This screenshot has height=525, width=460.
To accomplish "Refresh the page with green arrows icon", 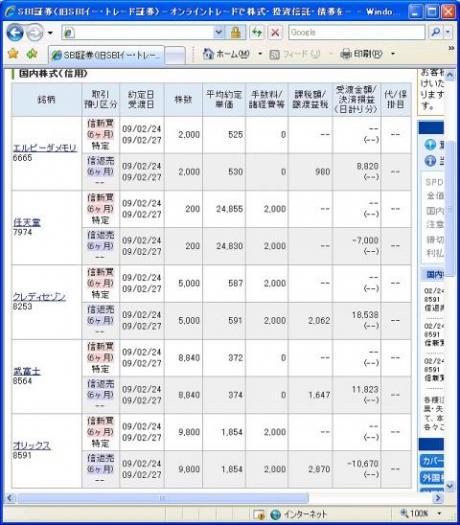I will coord(257,32).
